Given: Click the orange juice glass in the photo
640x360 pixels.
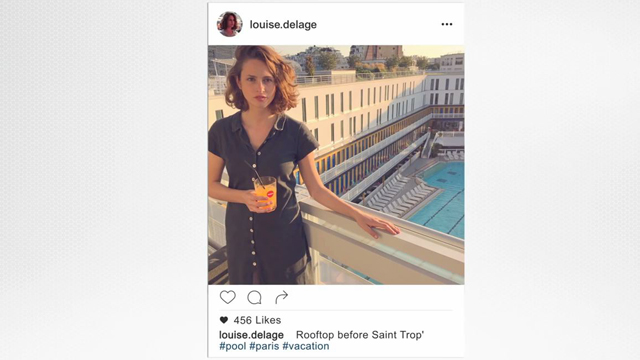Looking at the screenshot, I should [x=265, y=193].
